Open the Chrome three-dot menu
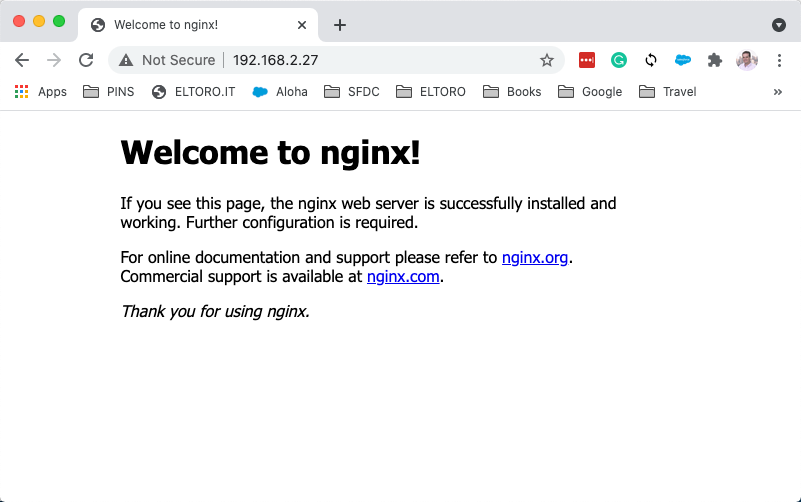The width and height of the screenshot is (801, 502). [x=779, y=60]
